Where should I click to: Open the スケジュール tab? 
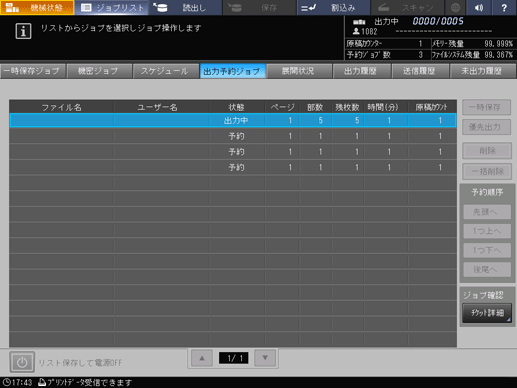(x=165, y=71)
